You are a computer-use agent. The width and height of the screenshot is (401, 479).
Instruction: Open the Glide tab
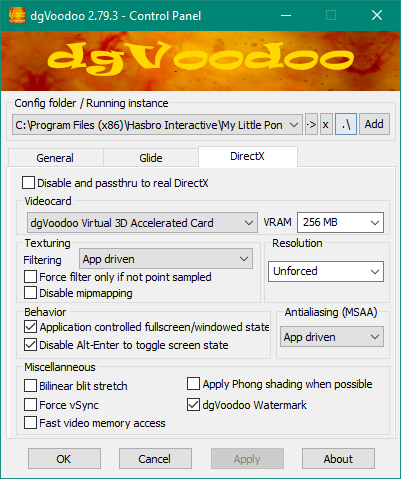151,158
